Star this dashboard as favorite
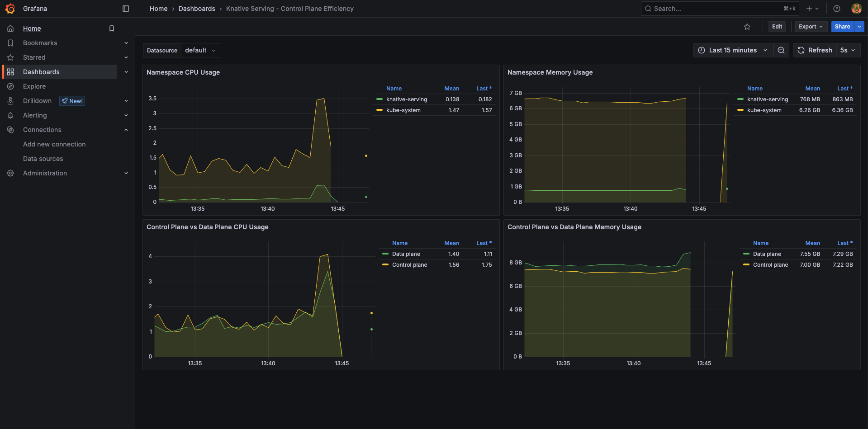868x429 pixels. [x=747, y=27]
